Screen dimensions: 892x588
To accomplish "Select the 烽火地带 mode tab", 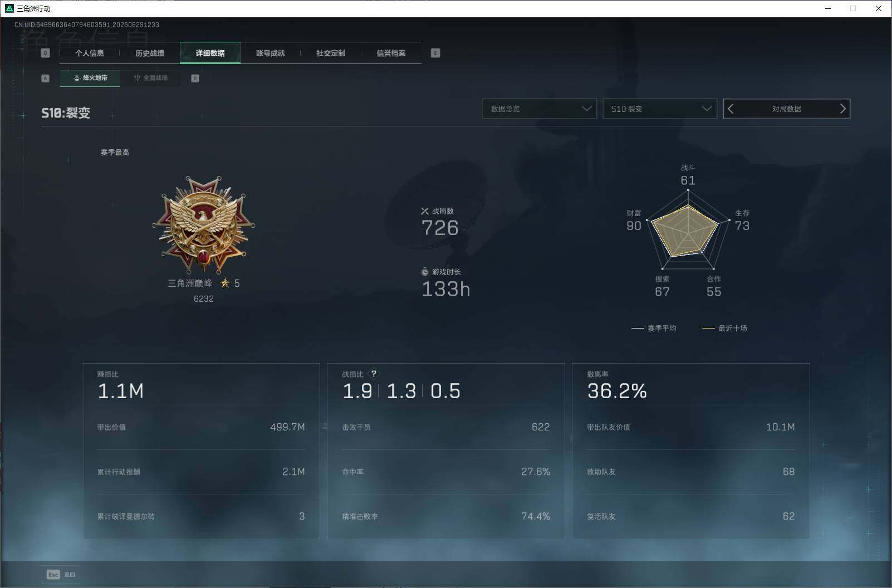I will coord(90,78).
